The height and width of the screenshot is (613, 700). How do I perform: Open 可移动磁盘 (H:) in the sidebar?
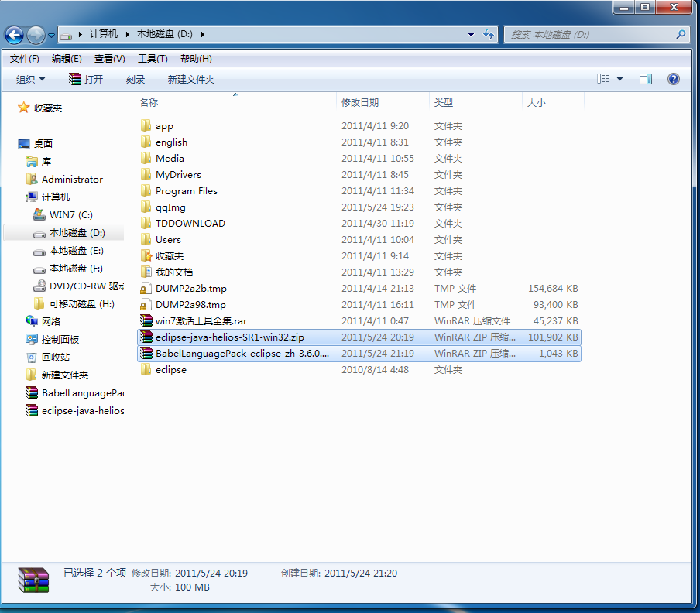(74, 304)
